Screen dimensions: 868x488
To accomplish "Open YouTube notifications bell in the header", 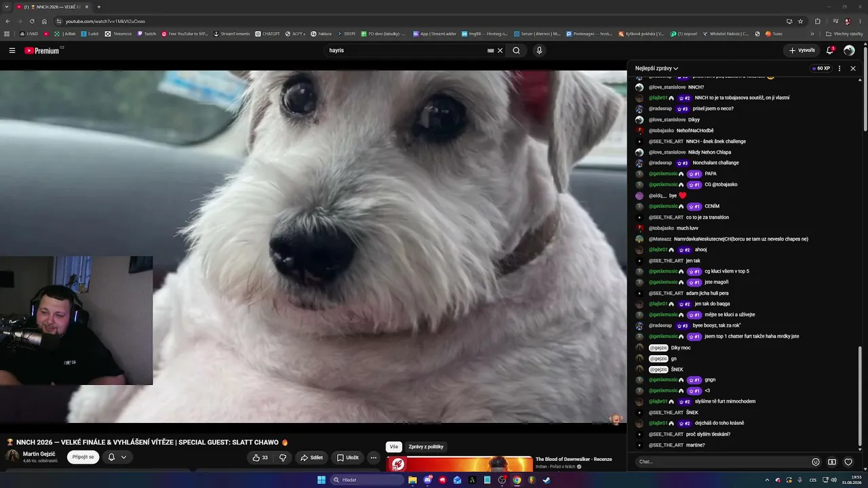I will tap(831, 50).
